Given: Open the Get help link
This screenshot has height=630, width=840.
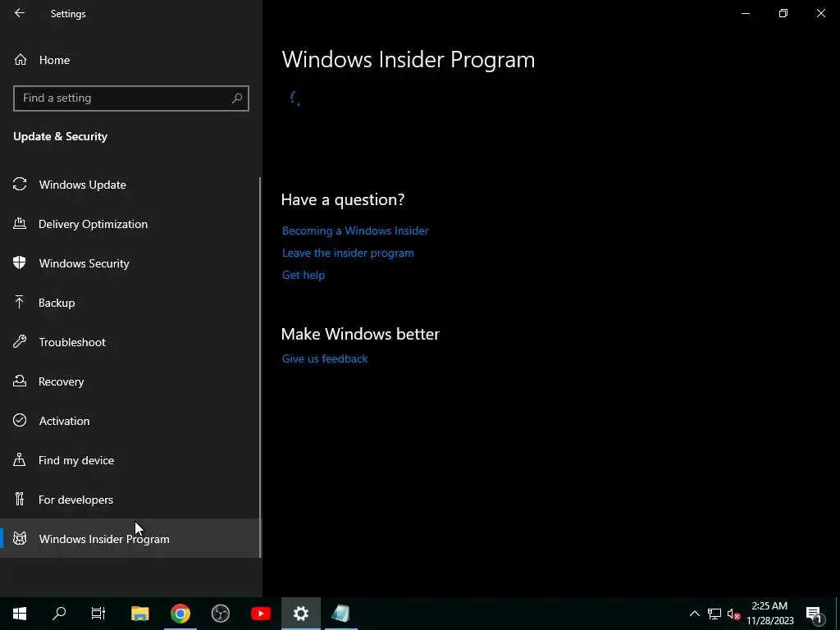Looking at the screenshot, I should (x=304, y=275).
